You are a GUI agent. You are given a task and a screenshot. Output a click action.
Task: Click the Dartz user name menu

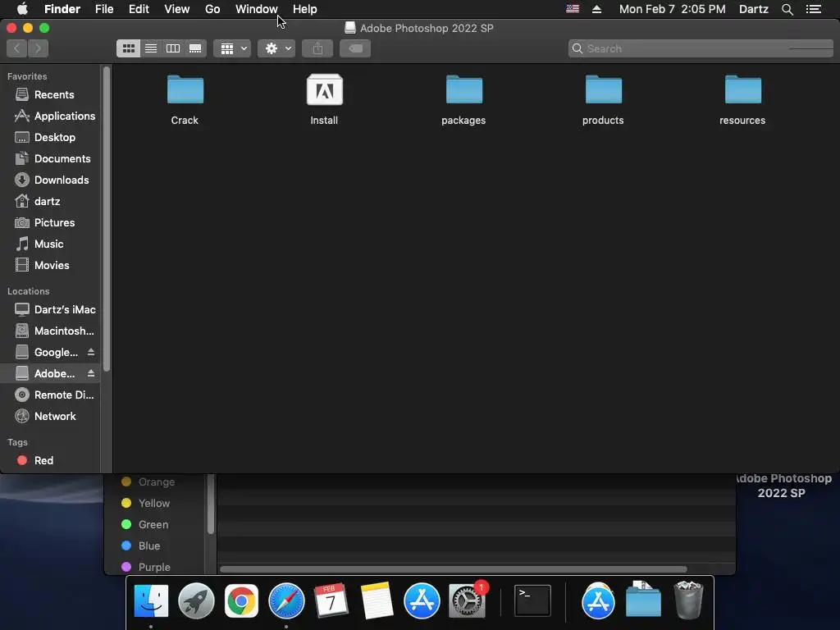point(754,9)
